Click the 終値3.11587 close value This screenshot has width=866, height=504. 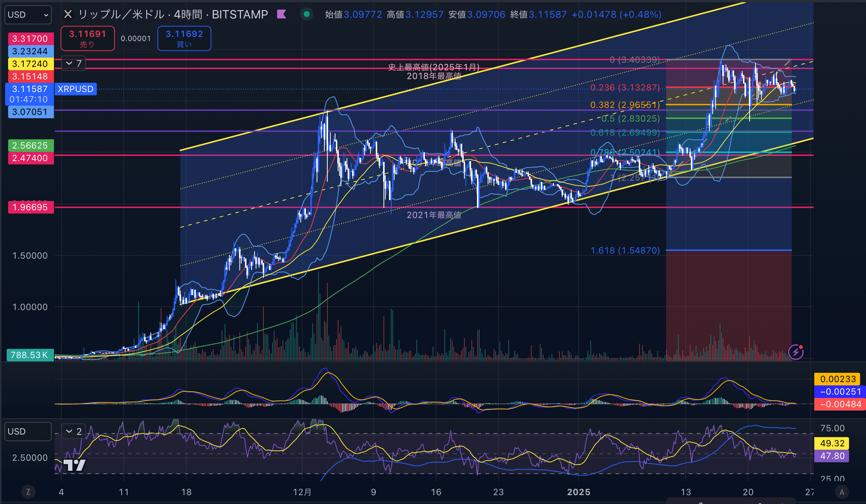(538, 14)
